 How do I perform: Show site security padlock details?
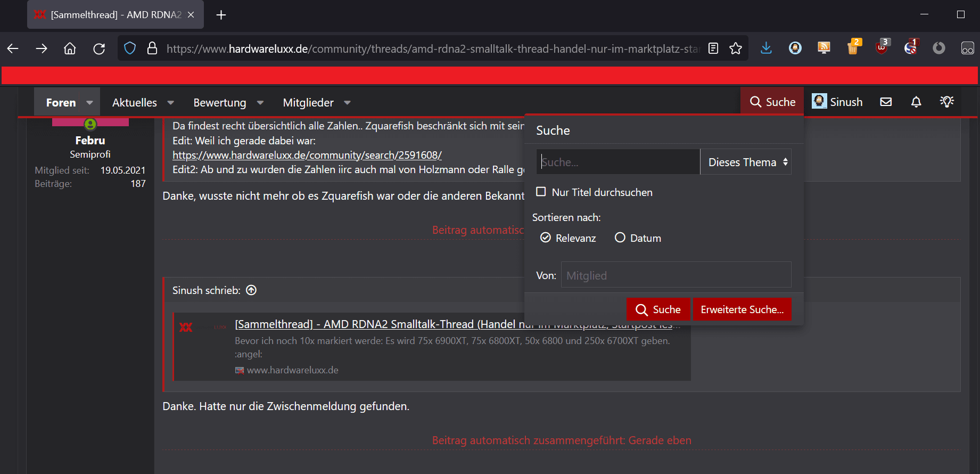tap(152, 48)
